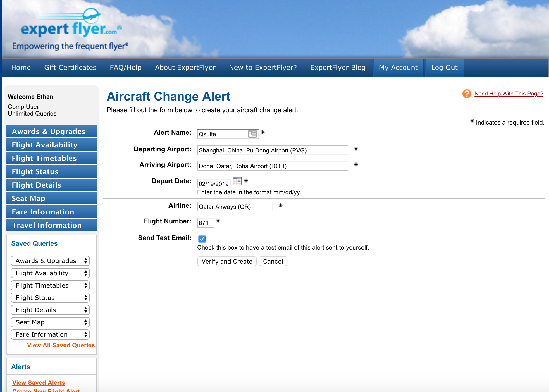Open Travel Information sidebar menu
Viewport: 549px width, 392px height.
click(51, 225)
